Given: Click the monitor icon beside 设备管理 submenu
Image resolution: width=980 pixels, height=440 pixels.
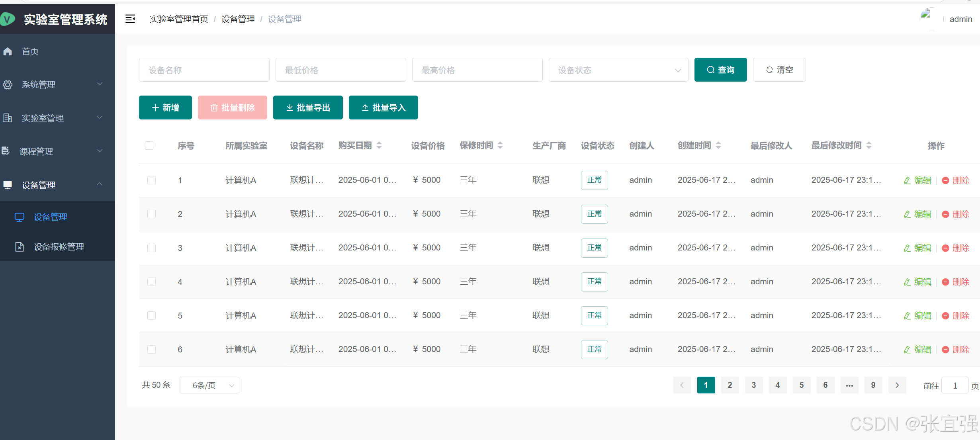Looking at the screenshot, I should [20, 217].
